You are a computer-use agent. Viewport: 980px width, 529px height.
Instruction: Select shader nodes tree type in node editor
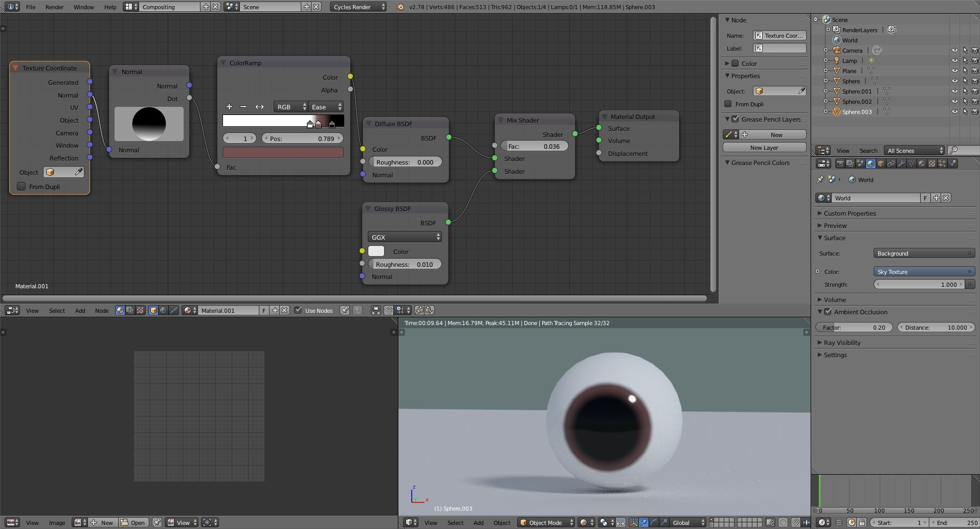[120, 310]
